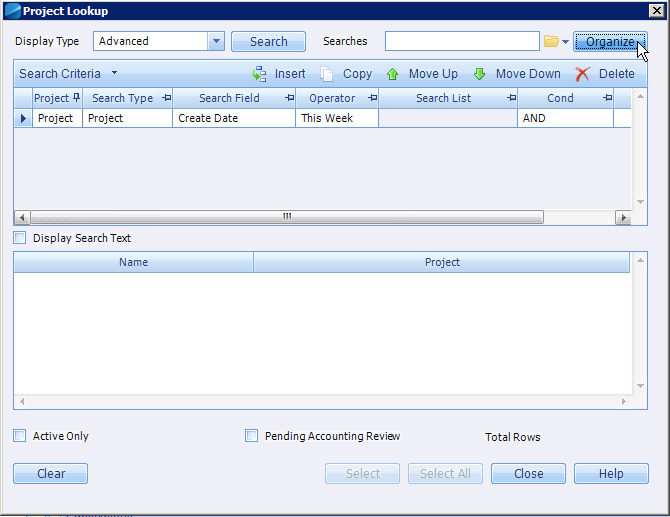This screenshot has width=670, height=517.
Task: Click the Search Type column header
Action: pos(127,98)
